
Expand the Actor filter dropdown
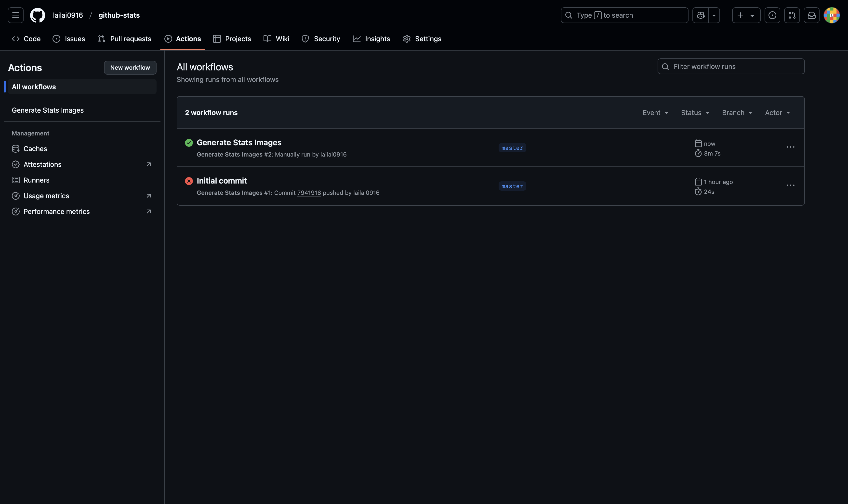pyautogui.click(x=777, y=113)
